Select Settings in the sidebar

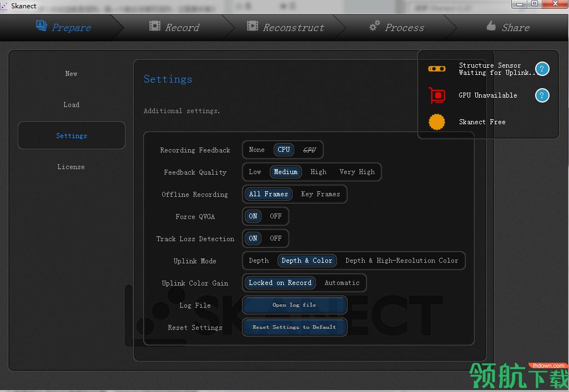tap(72, 135)
